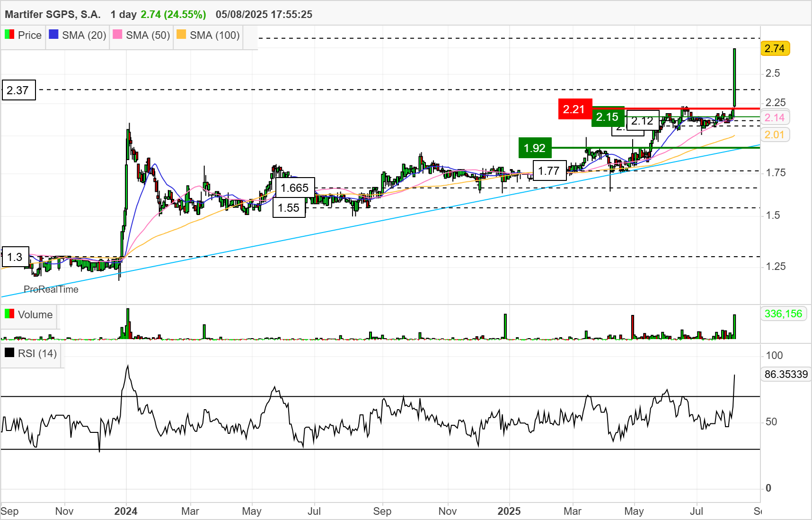The image size is (812, 520).
Task: Click the 1.665 price level label
Action: pyautogui.click(x=295, y=188)
